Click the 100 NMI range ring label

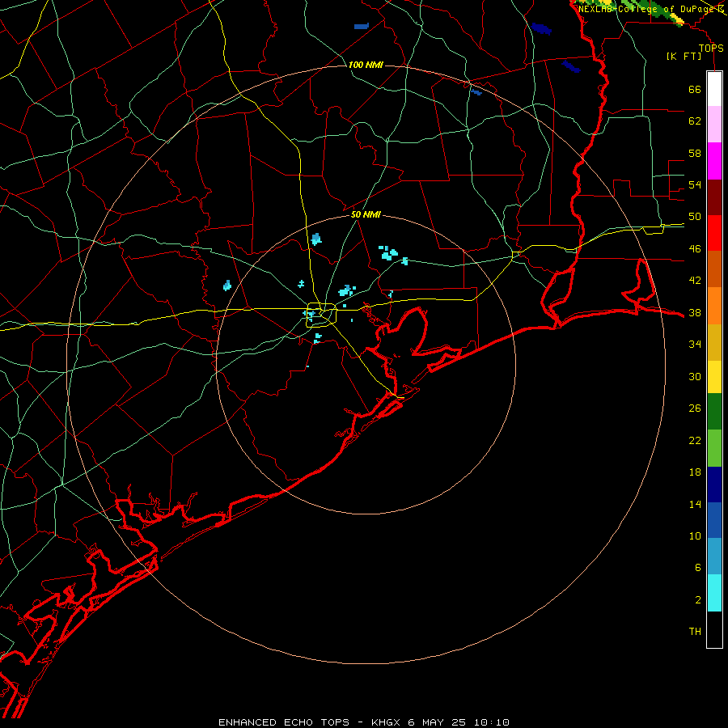(366, 65)
